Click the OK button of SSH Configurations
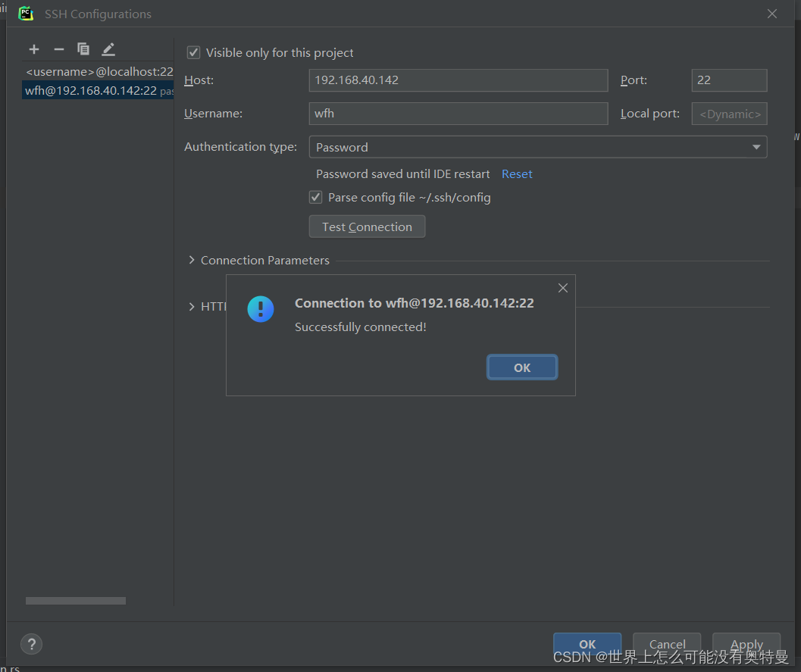Viewport: 801px width, 672px height. pos(587,643)
